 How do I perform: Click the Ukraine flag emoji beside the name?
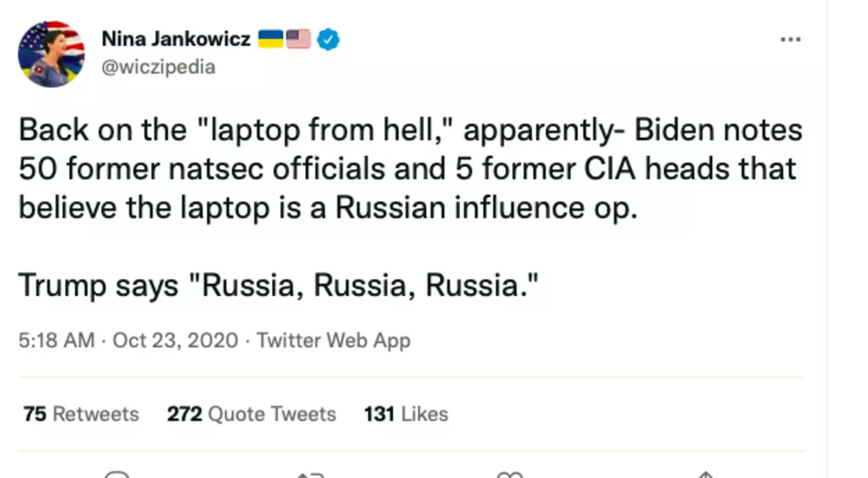click(x=270, y=39)
